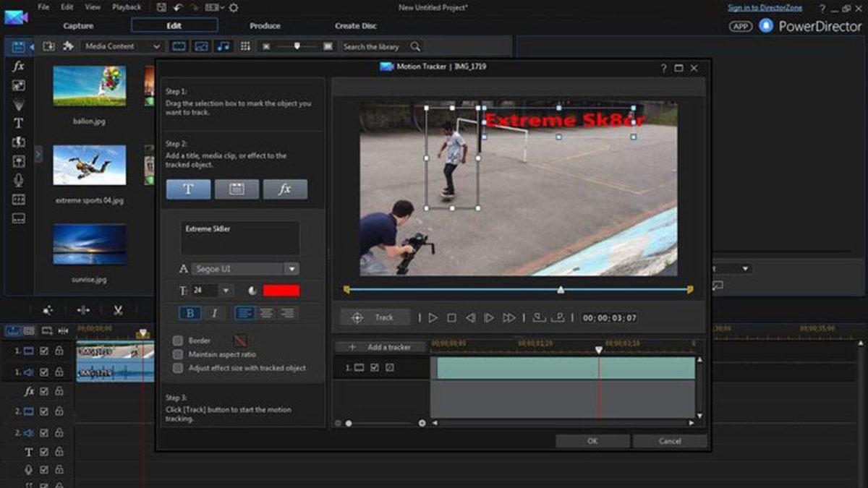
Task: Enable Adjust effect size with tracked object
Action: pos(177,368)
